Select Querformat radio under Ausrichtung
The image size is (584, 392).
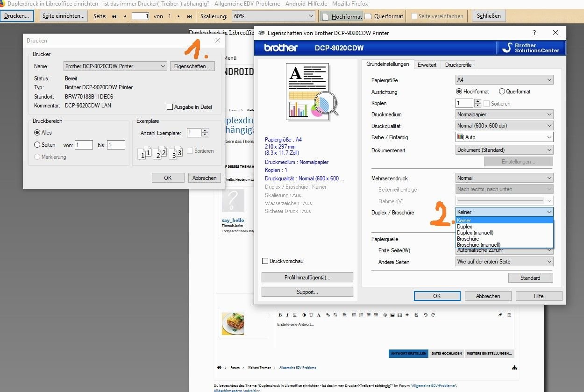click(502, 92)
